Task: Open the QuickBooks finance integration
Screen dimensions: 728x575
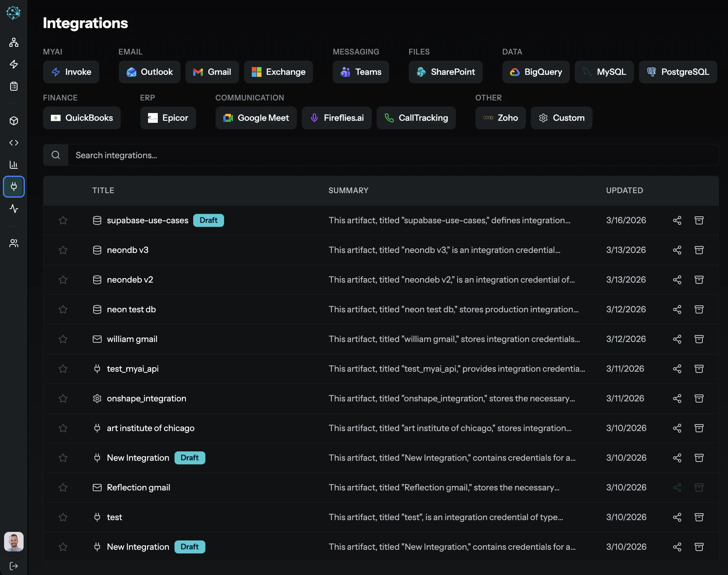Action: pos(82,118)
